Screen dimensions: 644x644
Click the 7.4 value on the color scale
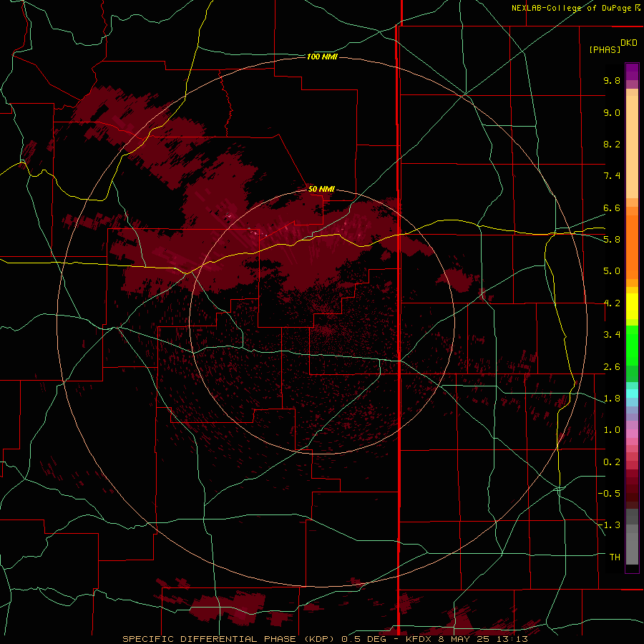click(612, 176)
